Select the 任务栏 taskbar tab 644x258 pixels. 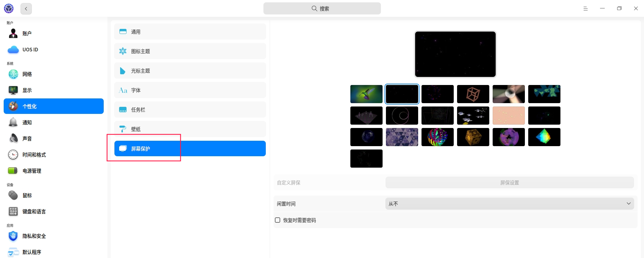[190, 110]
